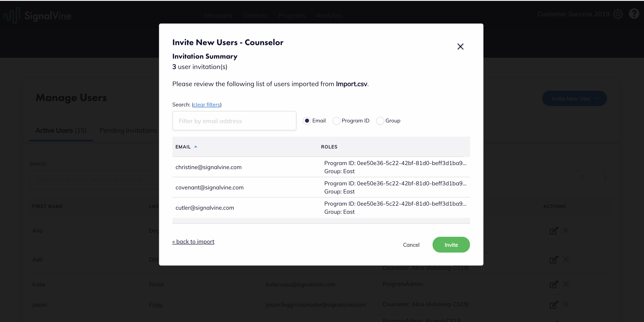Click the SignalVine logo
This screenshot has width=644, height=322.
37,16
